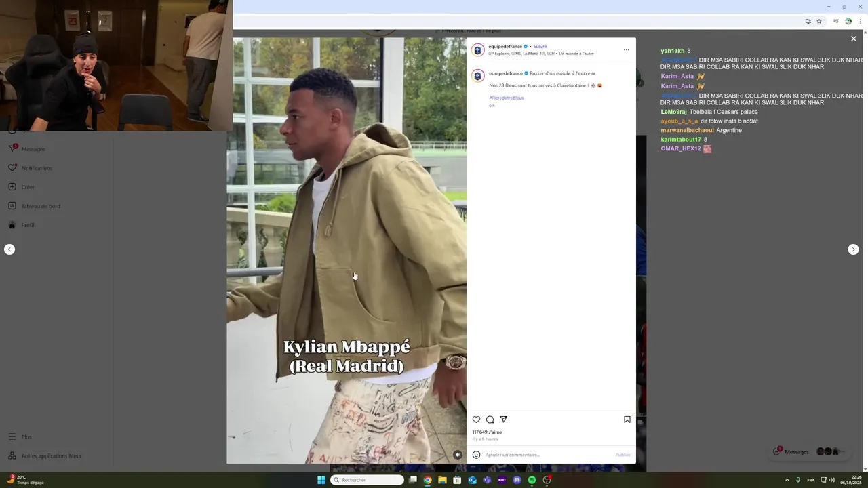Image resolution: width=868 pixels, height=488 pixels.
Task: Click into 'Ajouter un commentaire' field
Action: click(548, 455)
